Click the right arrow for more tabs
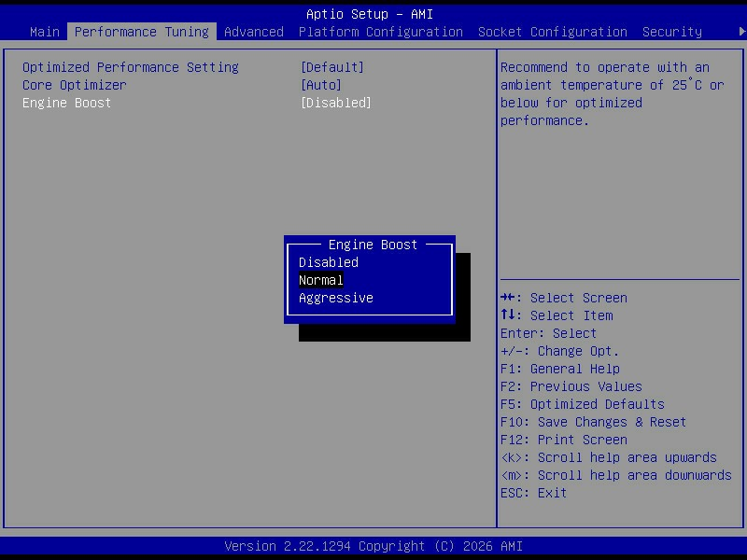This screenshot has width=747, height=560. point(741,32)
